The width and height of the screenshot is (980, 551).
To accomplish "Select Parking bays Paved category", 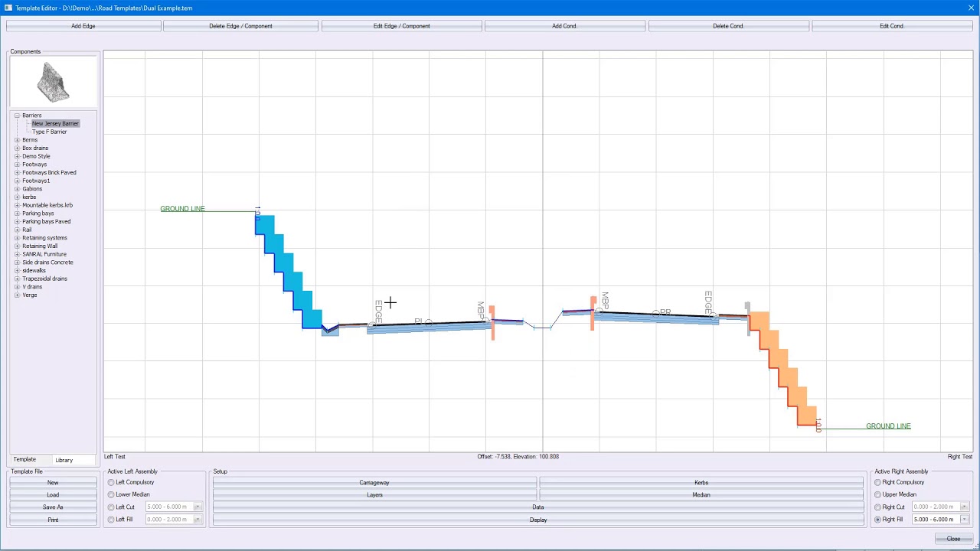I will [46, 222].
